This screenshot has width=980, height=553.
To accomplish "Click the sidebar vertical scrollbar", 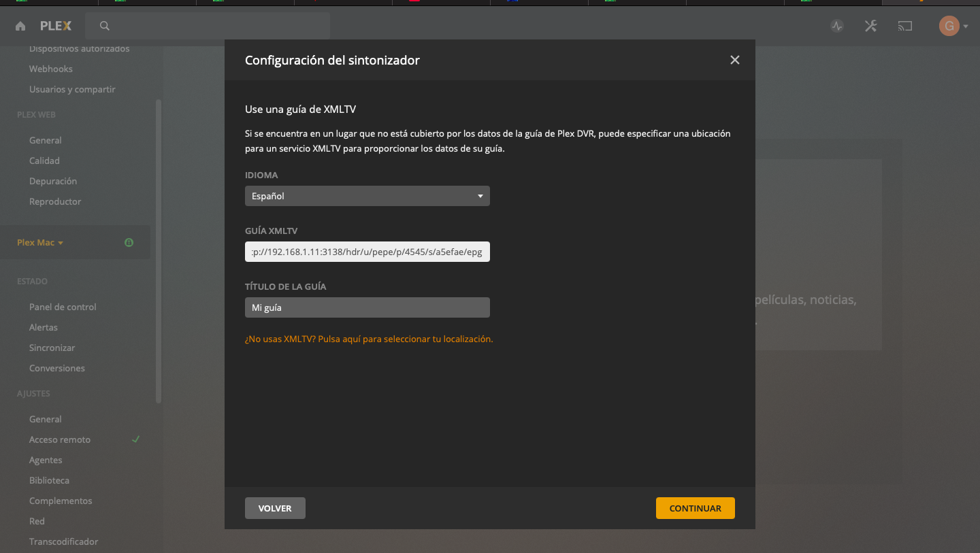I will (159, 252).
